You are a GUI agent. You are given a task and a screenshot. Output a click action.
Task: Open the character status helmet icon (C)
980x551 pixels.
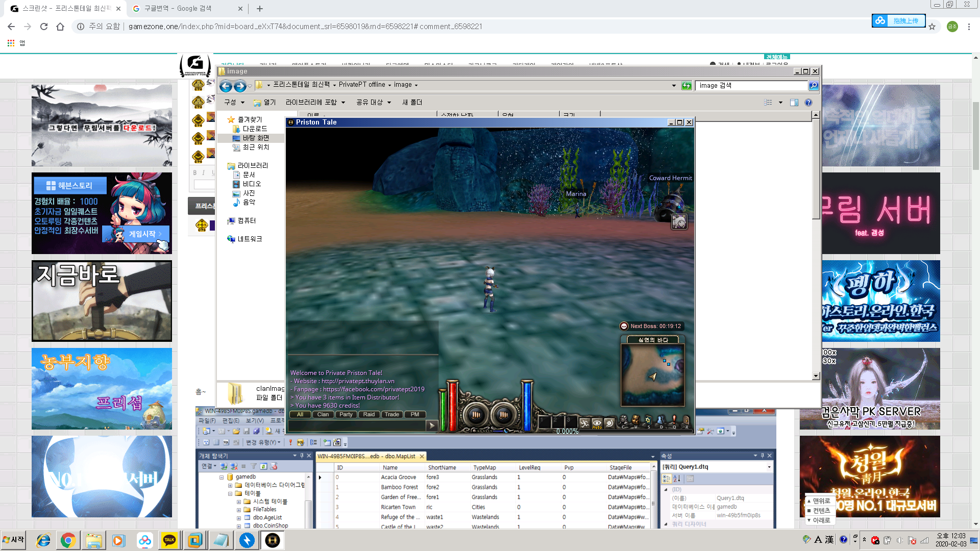click(x=624, y=421)
